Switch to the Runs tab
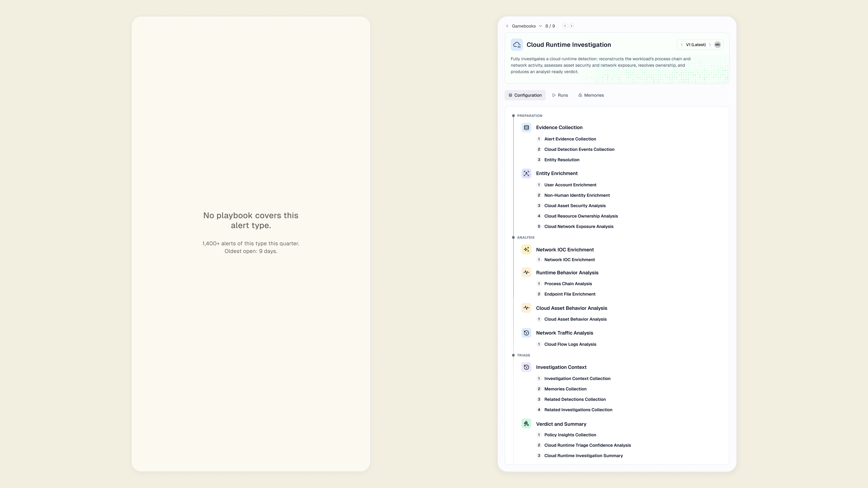Image resolution: width=868 pixels, height=488 pixels. pos(560,95)
